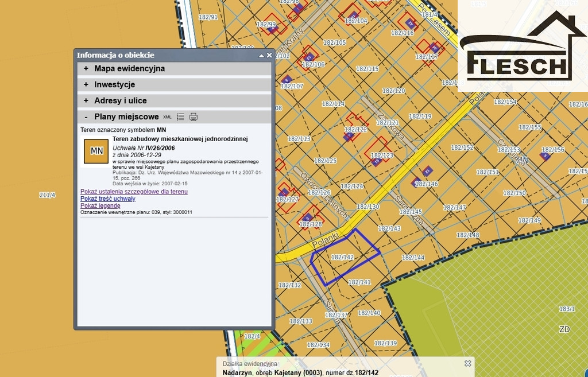The height and width of the screenshot is (377, 588).
Task: Click parcel label 182/105 on map
Action: click(335, 42)
